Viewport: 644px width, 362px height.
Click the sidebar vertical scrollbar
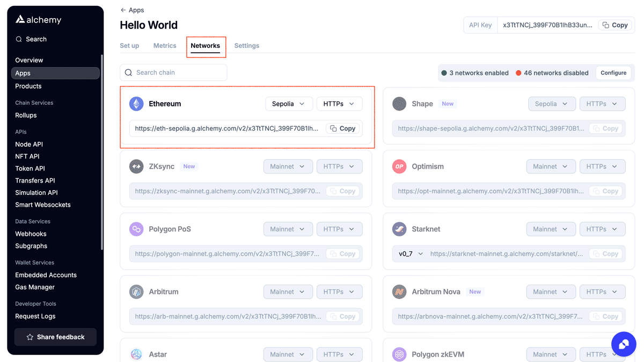tap(101, 152)
